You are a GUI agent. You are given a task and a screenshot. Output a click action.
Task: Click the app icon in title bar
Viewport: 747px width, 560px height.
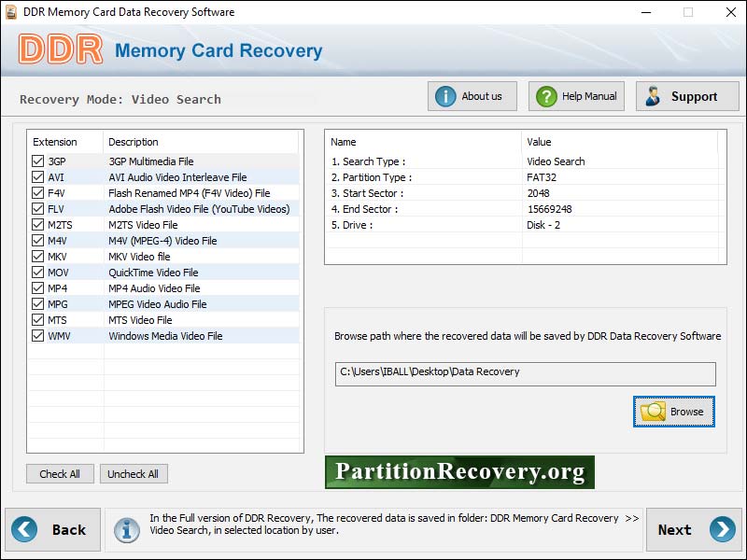(x=10, y=12)
